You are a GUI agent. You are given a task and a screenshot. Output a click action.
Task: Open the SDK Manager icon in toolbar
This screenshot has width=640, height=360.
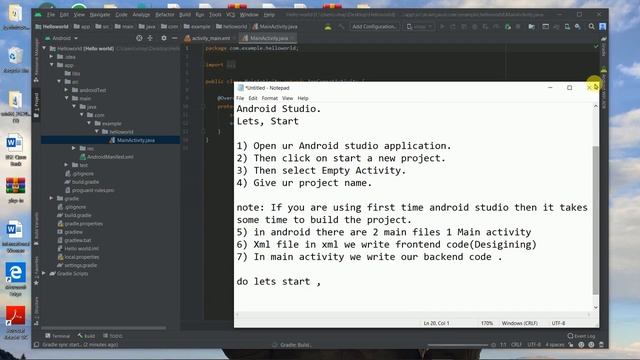[578, 27]
